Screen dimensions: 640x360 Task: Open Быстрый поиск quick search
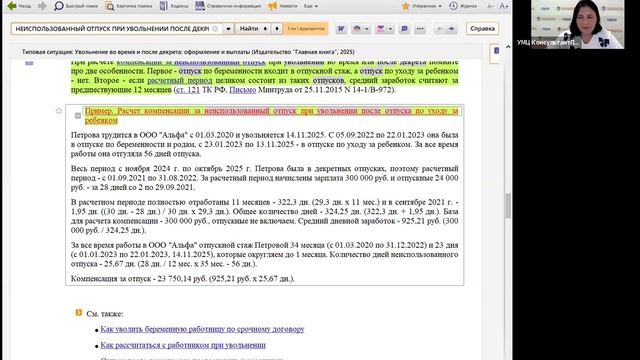[76, 6]
